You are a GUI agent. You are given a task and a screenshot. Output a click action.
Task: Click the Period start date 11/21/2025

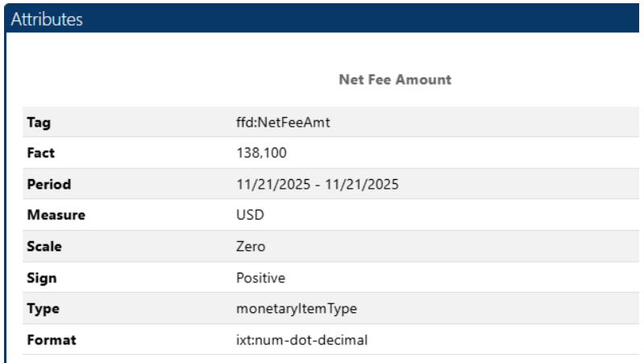(x=271, y=185)
